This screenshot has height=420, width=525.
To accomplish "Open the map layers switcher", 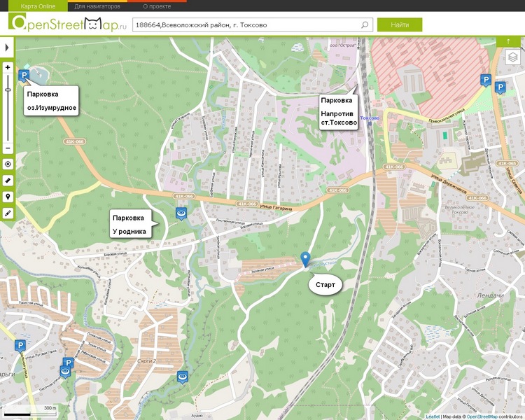I will tap(512, 57).
